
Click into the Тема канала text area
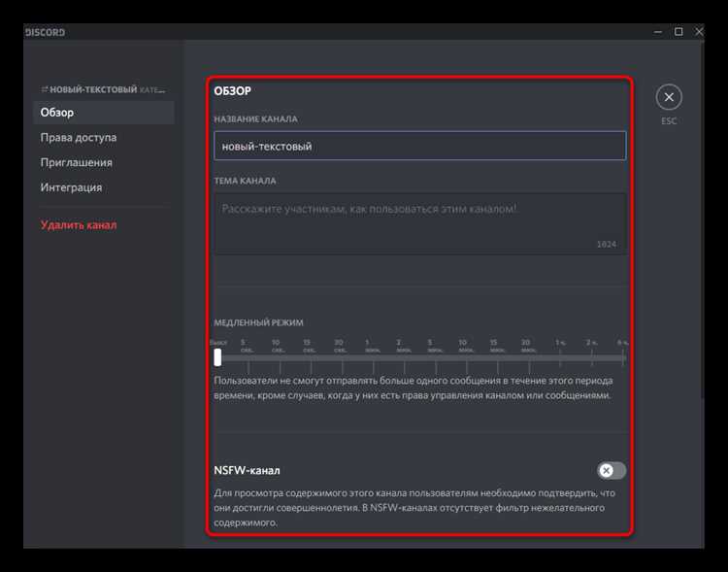coord(419,224)
